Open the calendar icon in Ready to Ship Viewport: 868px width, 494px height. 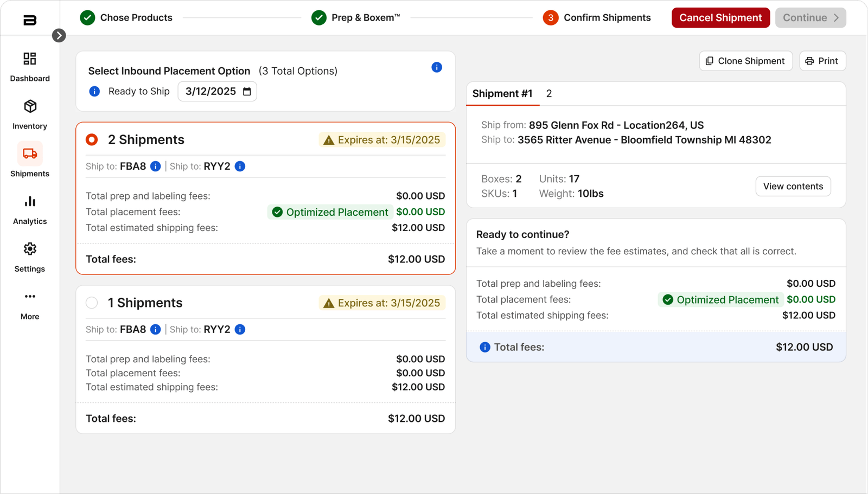click(247, 91)
